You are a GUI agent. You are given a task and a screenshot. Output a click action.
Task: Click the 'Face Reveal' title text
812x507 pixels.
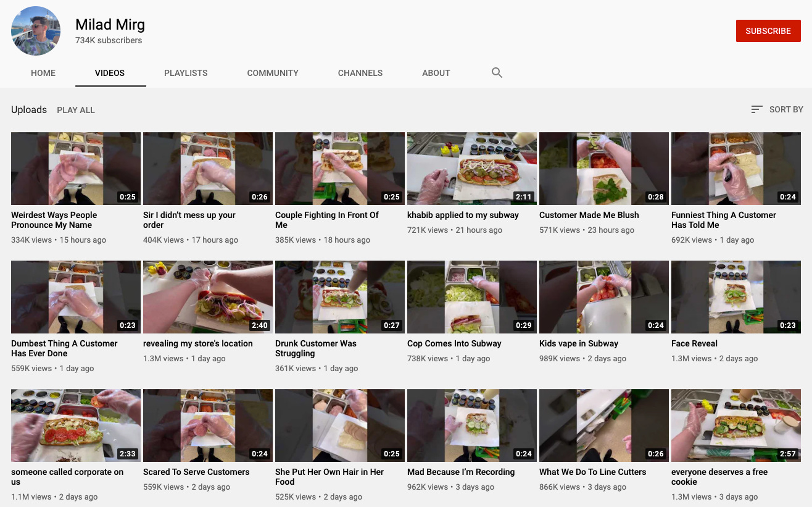[695, 343]
